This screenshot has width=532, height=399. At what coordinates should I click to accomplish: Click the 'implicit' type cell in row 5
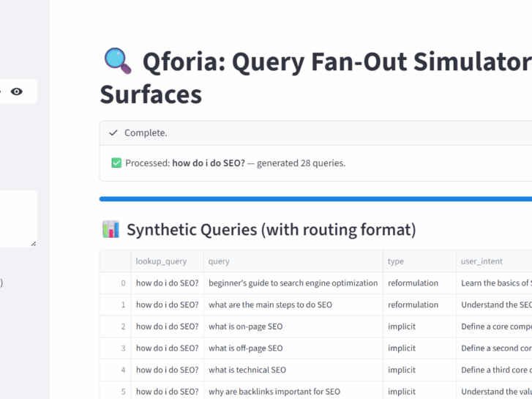tap(420, 390)
